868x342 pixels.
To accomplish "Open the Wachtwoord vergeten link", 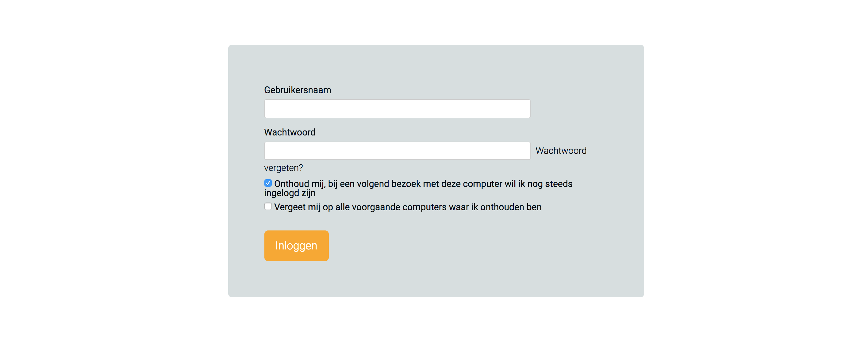I will tap(561, 150).
